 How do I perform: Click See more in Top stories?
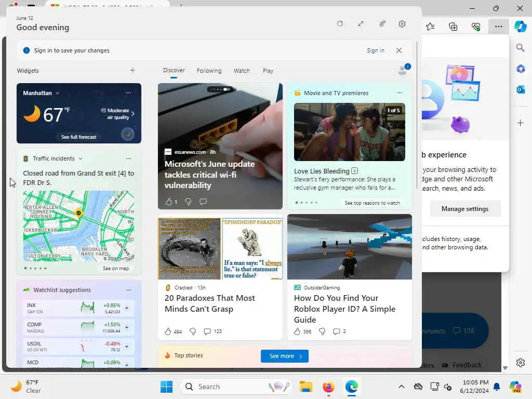tap(285, 356)
